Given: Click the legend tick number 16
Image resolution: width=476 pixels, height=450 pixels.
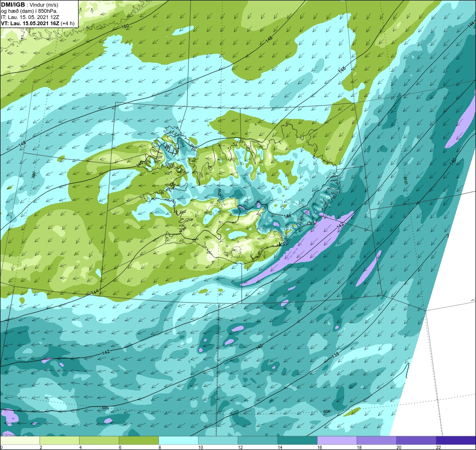Looking at the screenshot, I should tap(320, 447).
